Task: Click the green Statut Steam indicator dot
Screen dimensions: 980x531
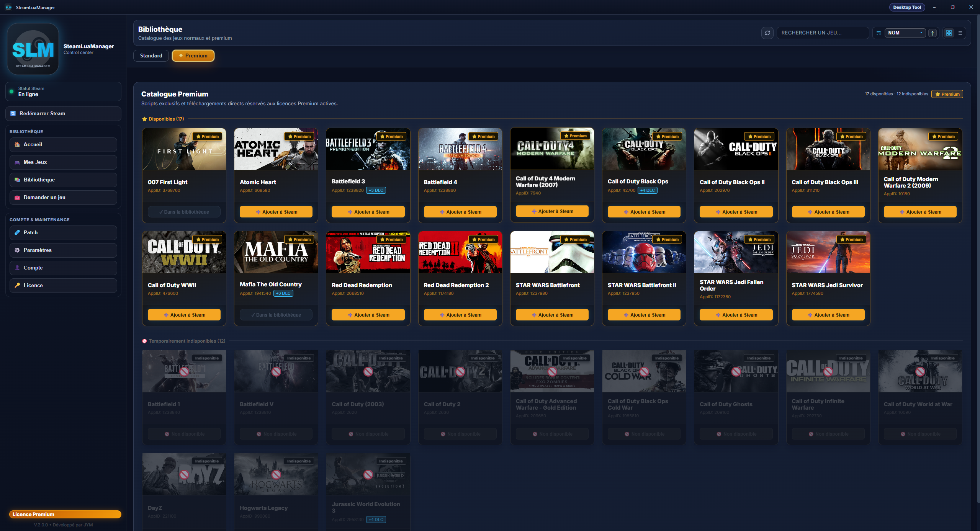Action: (11, 91)
